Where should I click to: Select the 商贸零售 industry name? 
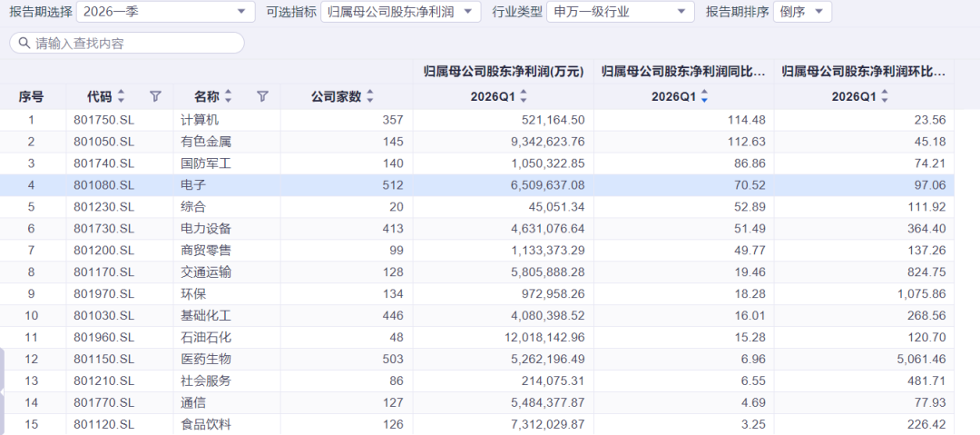(x=206, y=251)
